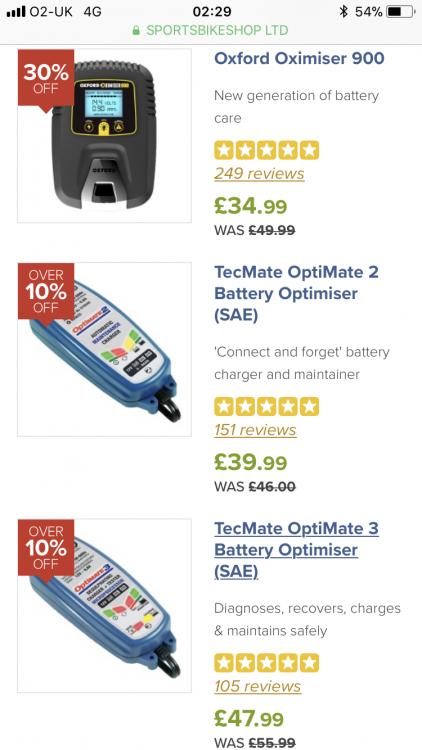Select the Oxford Oximiser 900 product image
Screen dimensions: 422x750
click(104, 135)
